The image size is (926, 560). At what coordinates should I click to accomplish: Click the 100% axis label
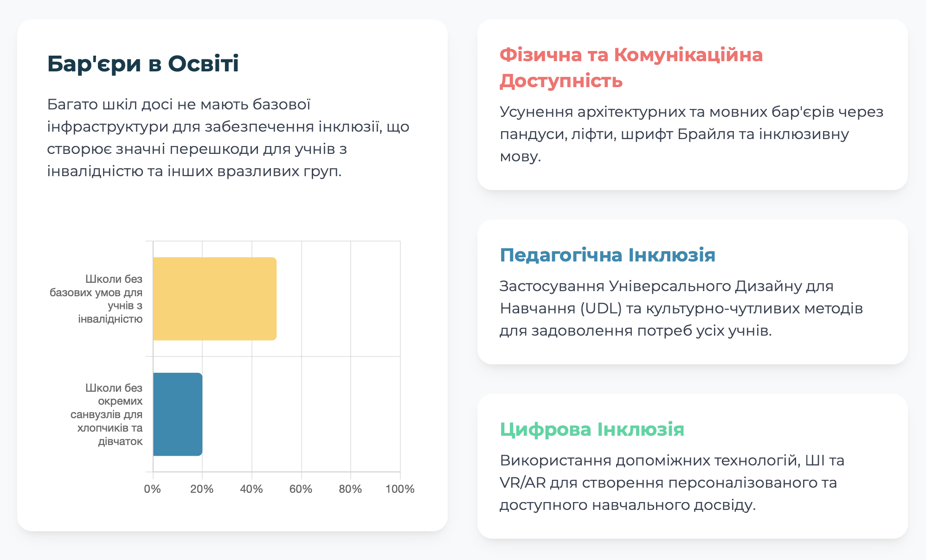[400, 489]
